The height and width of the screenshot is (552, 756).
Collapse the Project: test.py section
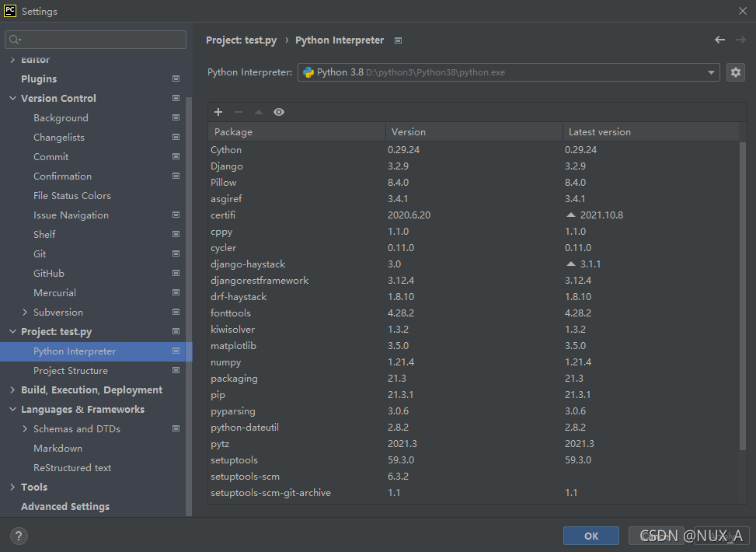(12, 331)
